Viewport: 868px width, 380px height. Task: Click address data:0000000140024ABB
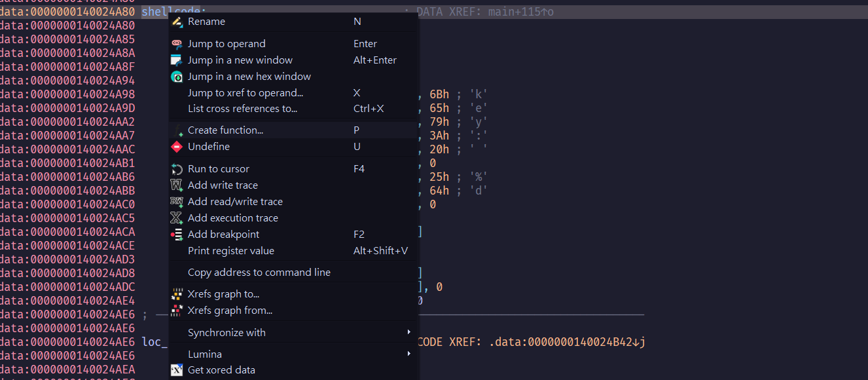[67, 191]
